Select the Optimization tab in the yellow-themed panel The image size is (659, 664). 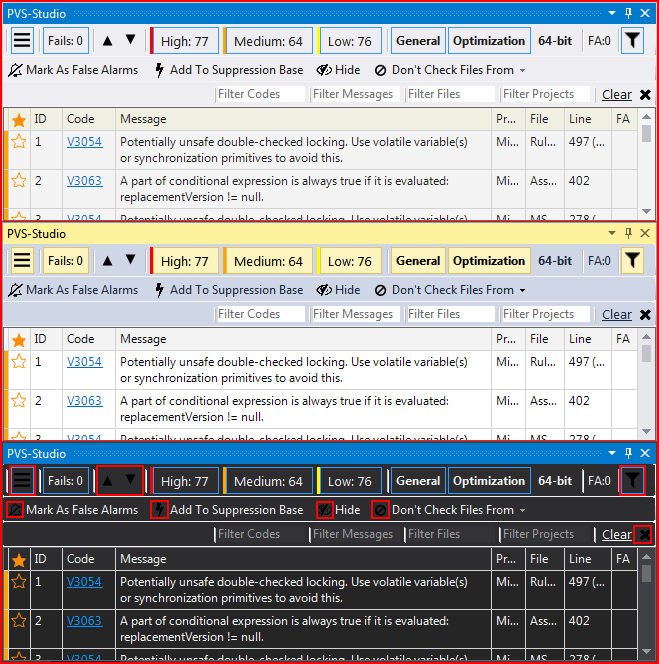point(488,261)
